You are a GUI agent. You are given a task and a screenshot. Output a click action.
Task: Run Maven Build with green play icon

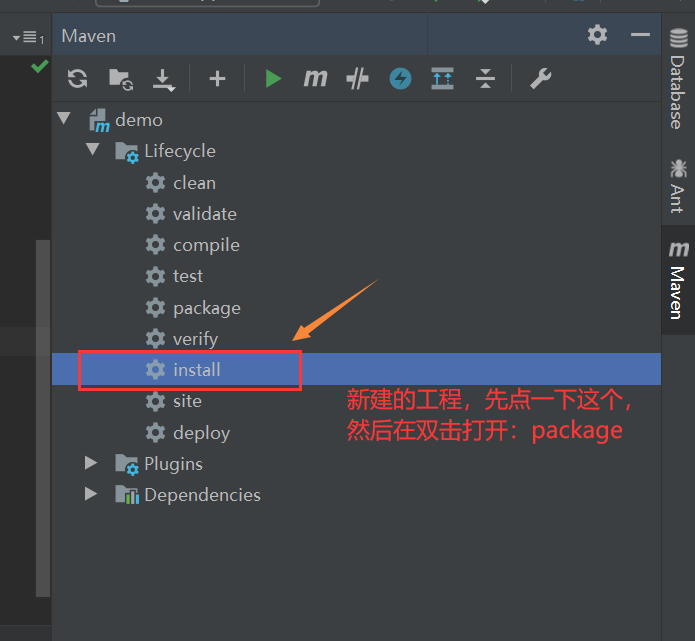click(273, 79)
